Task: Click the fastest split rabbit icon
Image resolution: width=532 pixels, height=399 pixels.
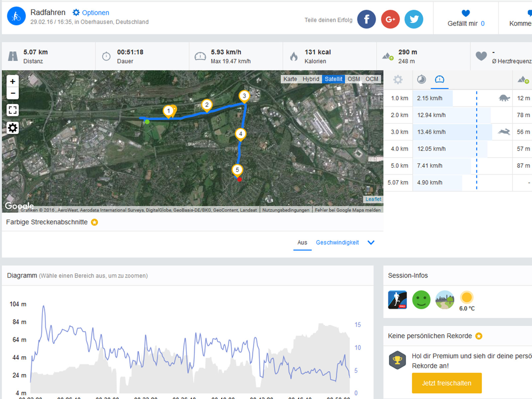Action: (504, 132)
